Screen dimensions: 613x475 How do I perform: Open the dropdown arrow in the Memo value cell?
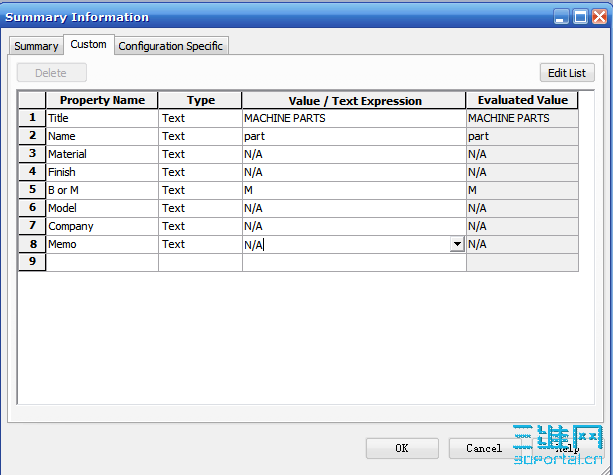point(457,244)
